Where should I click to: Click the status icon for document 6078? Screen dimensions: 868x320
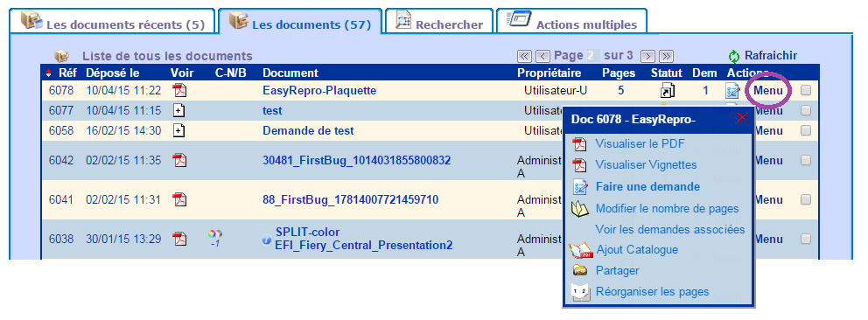click(667, 91)
